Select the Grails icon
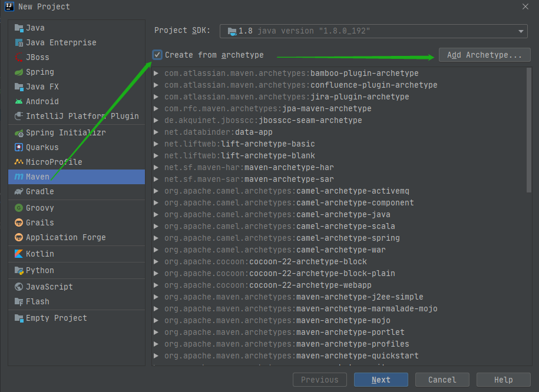Image resolution: width=539 pixels, height=392 pixels. [19, 222]
